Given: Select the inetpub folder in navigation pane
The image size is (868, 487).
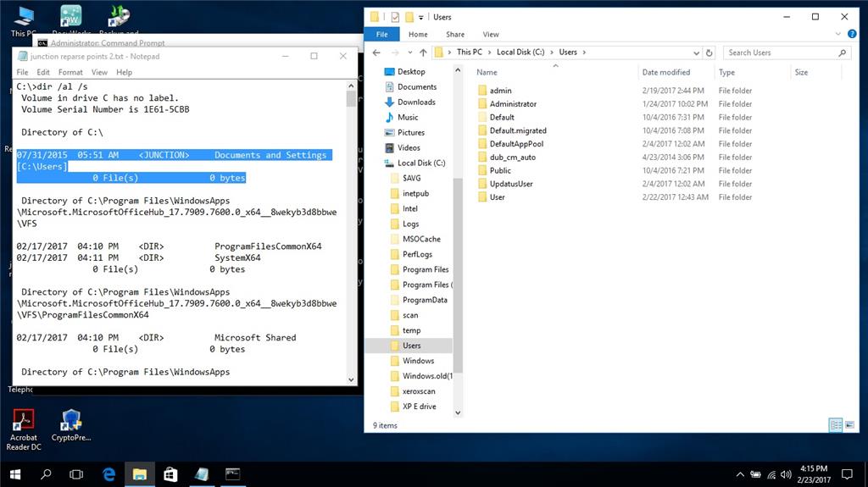Looking at the screenshot, I should pos(415,193).
